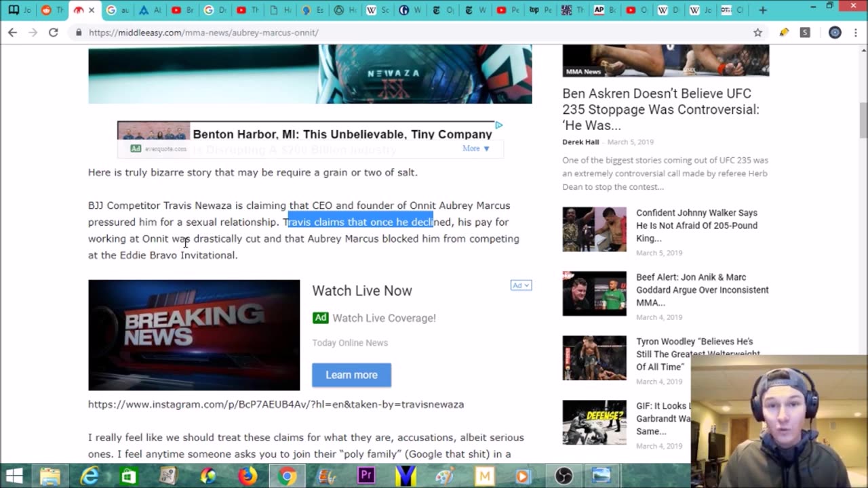The width and height of the screenshot is (868, 488).
Task: Go back to the previous page
Action: click(x=12, y=32)
